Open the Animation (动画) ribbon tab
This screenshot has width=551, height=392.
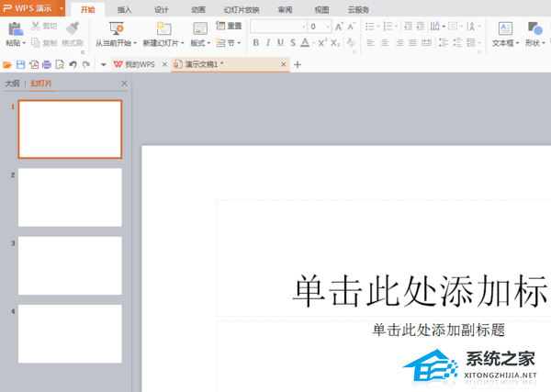coord(198,9)
